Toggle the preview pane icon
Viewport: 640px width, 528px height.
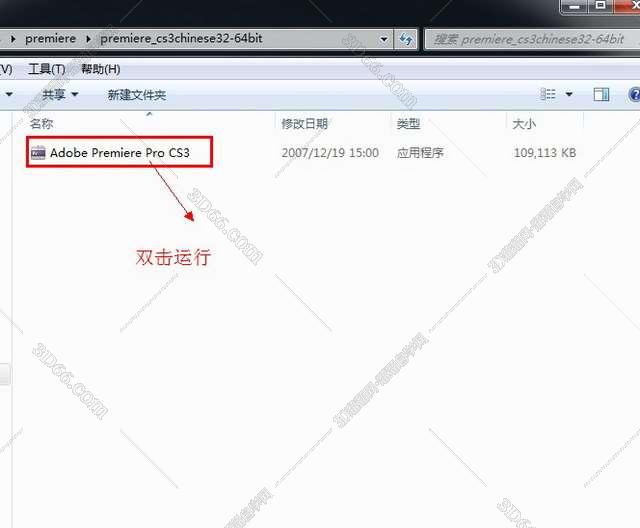tap(601, 95)
